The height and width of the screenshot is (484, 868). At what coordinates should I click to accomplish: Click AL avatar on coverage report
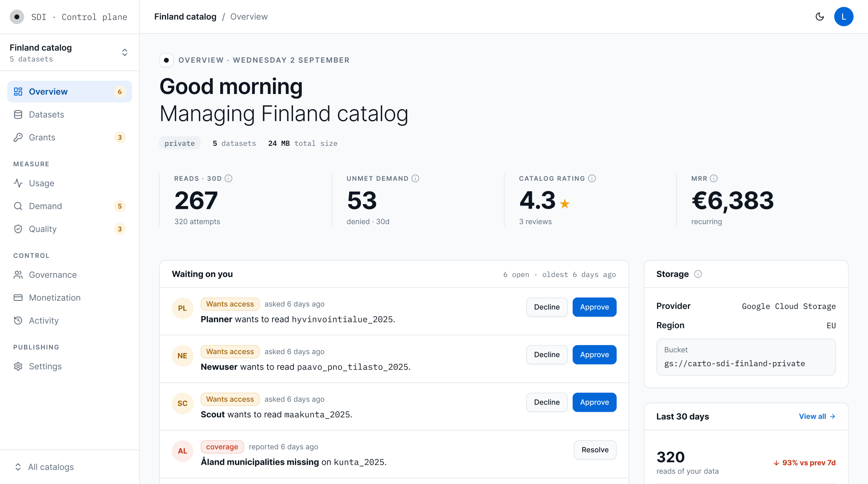(x=182, y=451)
